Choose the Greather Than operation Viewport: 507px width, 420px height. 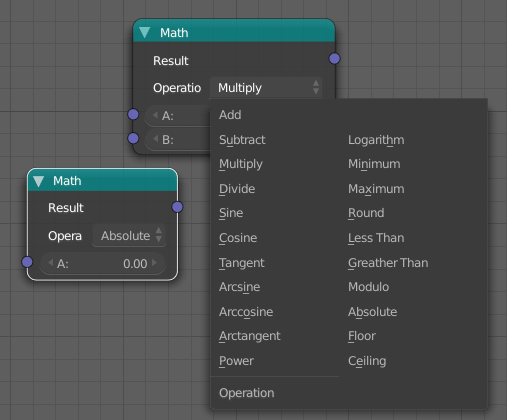[388, 263]
